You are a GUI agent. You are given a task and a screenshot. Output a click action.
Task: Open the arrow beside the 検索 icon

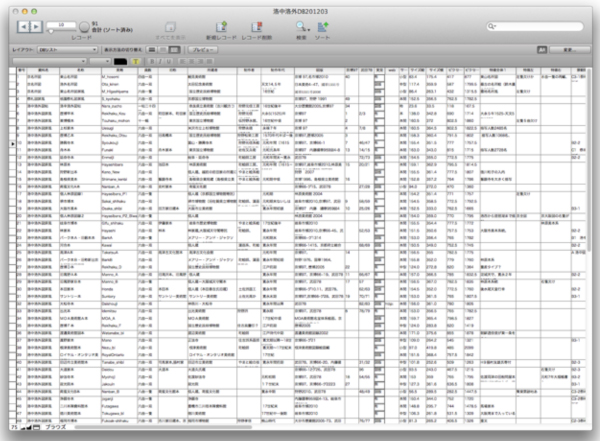pyautogui.click(x=308, y=29)
